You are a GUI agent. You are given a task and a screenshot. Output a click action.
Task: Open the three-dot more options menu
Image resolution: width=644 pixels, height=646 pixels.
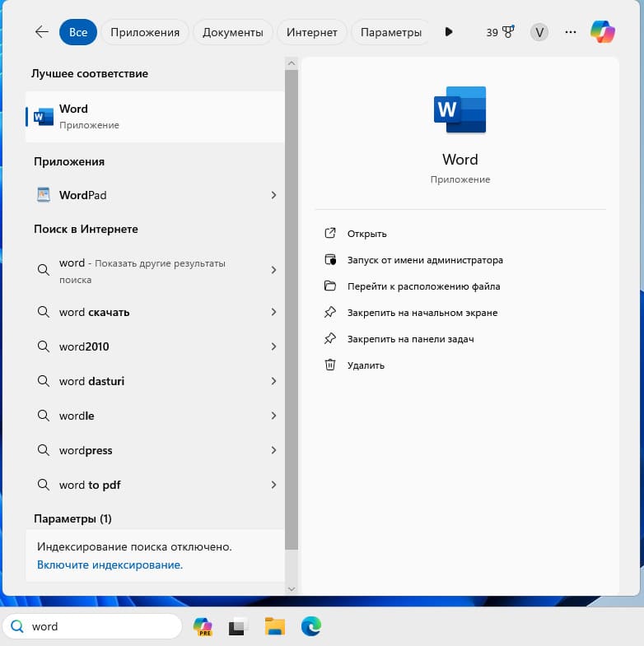[571, 32]
